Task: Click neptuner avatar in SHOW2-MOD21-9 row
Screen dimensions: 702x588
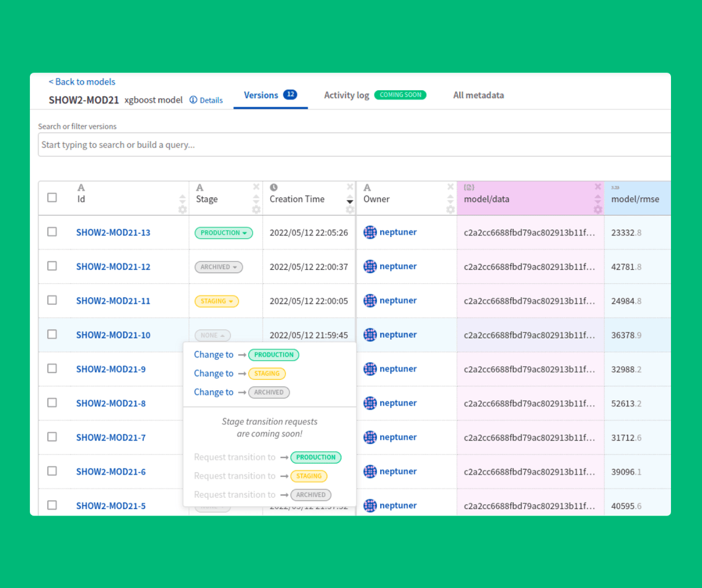Action: coord(370,369)
